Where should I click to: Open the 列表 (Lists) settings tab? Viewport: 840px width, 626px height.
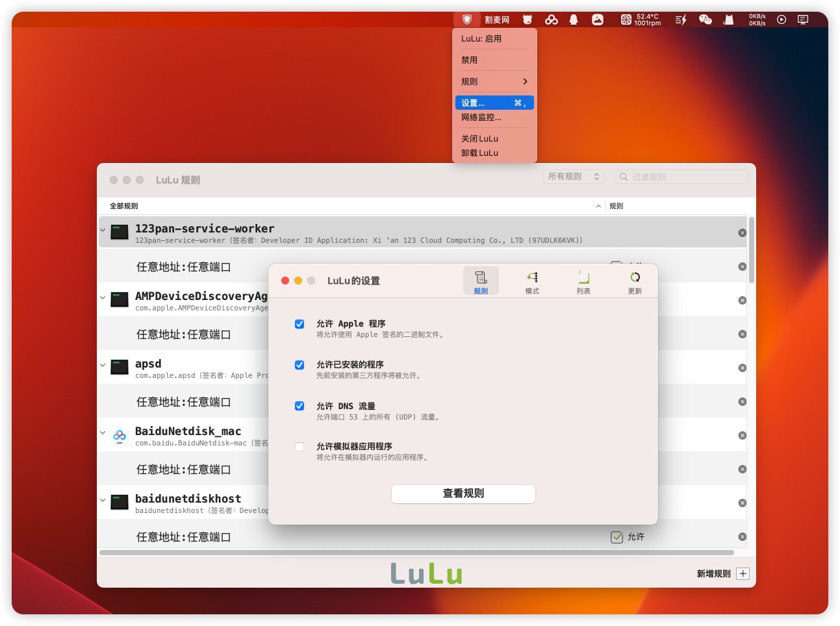pos(583,282)
